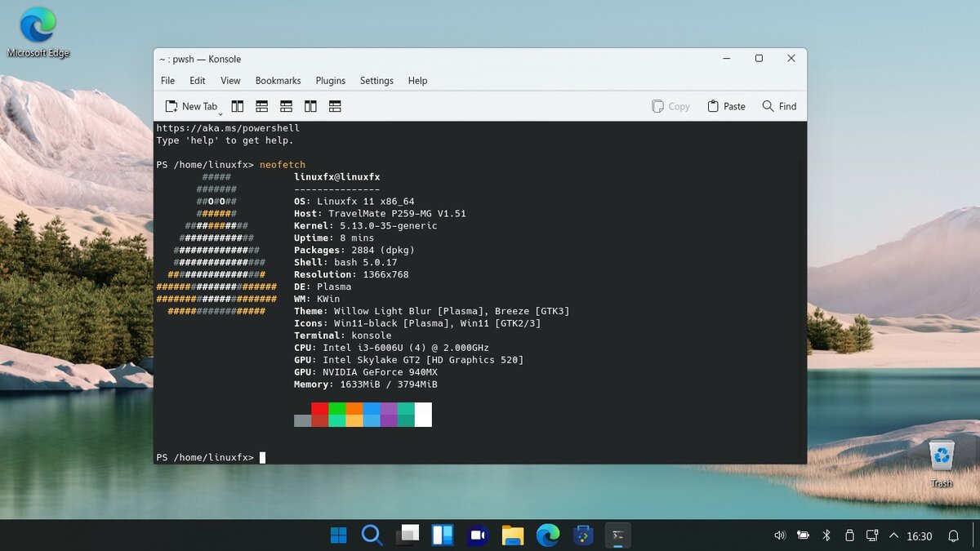Image resolution: width=980 pixels, height=551 pixels.
Task: Click the 'Host: TravelMate P259-MG V1.51' line
Action: click(380, 214)
